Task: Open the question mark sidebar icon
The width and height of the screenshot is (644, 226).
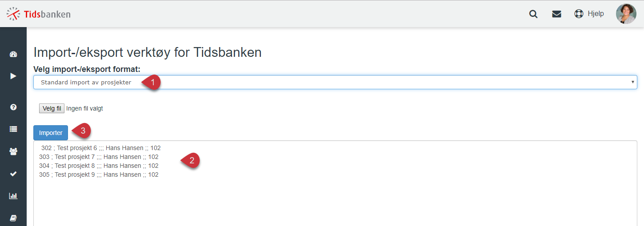Action: pos(13,107)
